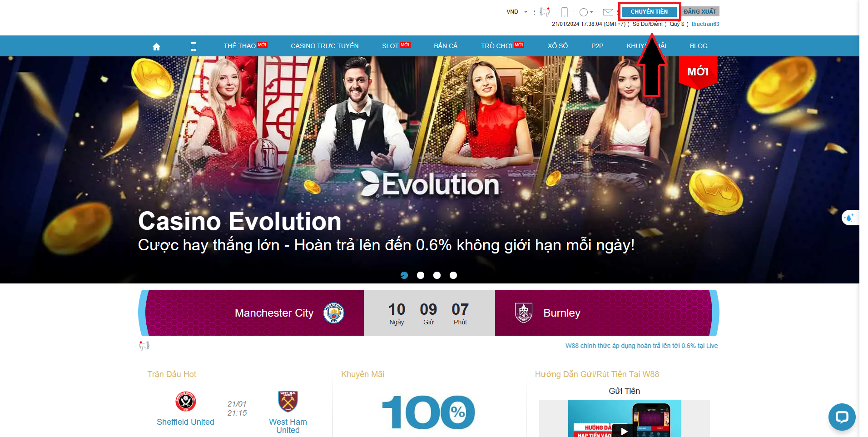The height and width of the screenshot is (437, 868).
Task: Open the mobile icon in blue navigation bar
Action: point(193,46)
